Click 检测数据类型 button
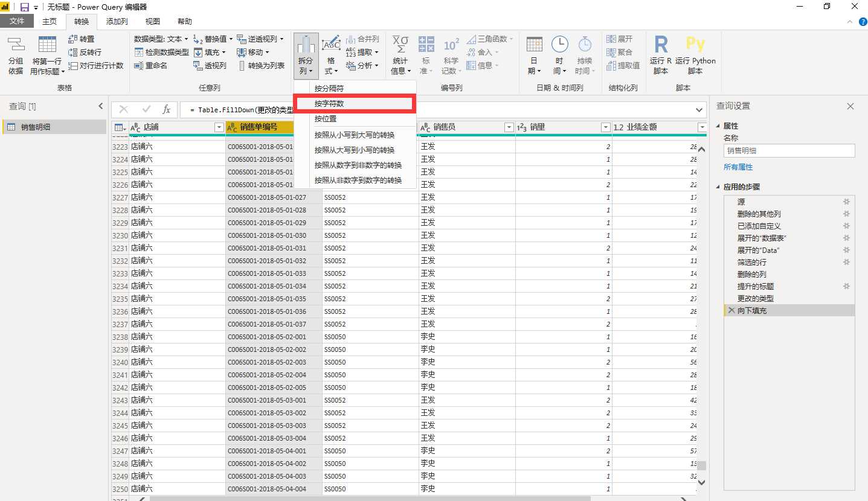This screenshot has height=501, width=868. [161, 52]
